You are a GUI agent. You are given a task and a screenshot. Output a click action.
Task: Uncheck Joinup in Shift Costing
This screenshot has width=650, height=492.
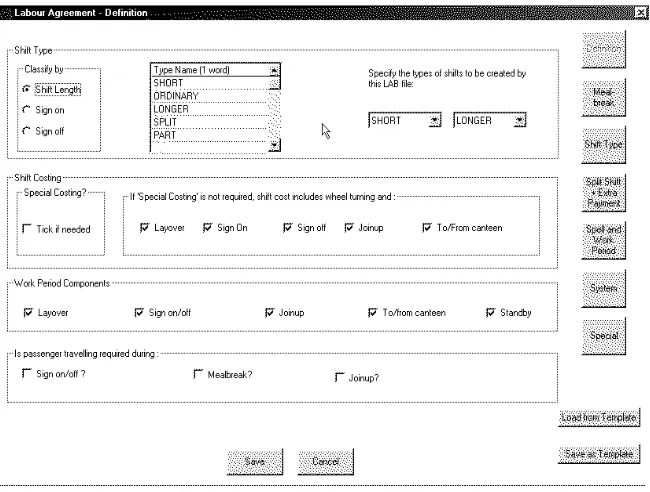click(x=349, y=228)
